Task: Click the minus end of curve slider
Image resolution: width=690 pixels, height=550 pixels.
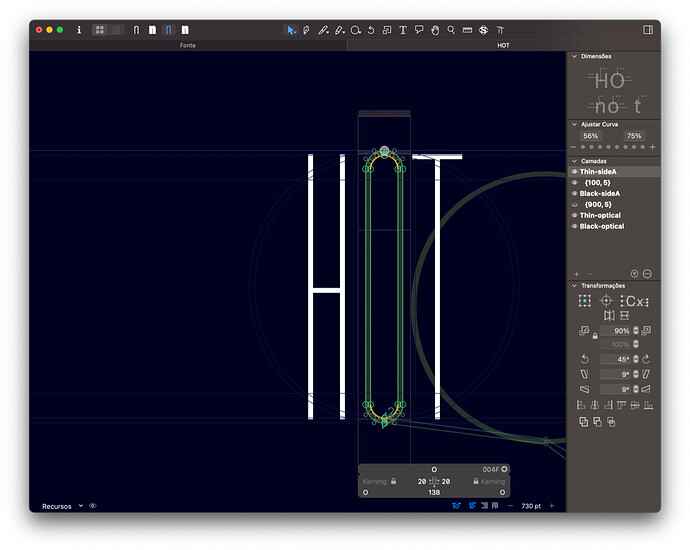Action: pyautogui.click(x=573, y=147)
